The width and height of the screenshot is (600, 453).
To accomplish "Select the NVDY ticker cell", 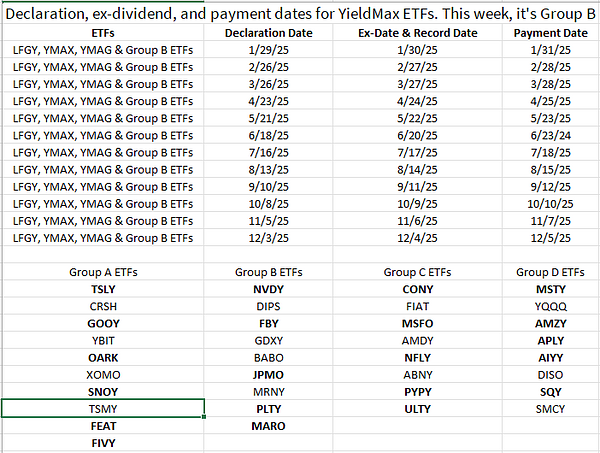I will tap(267, 288).
